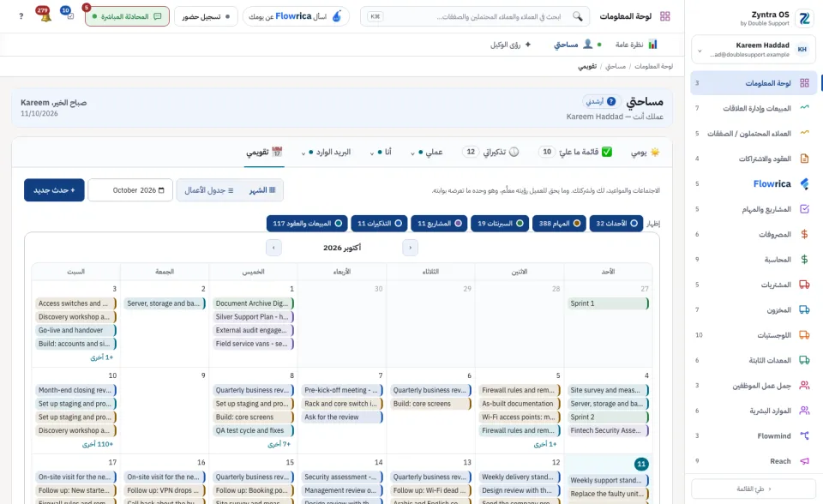Image resolution: width=823 pixels, height=504 pixels.
Task: Toggle المشاريع 11 filter
Action: [x=439, y=224]
